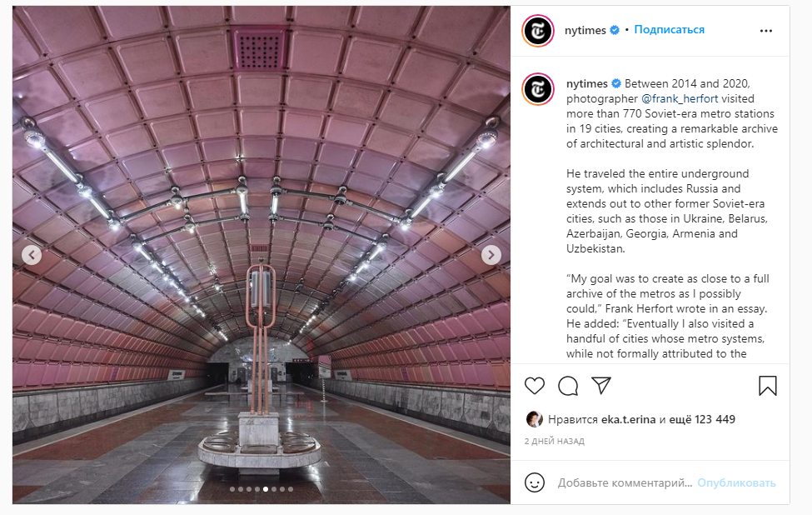
Task: Go to the previous carousel photo
Action: [32, 255]
